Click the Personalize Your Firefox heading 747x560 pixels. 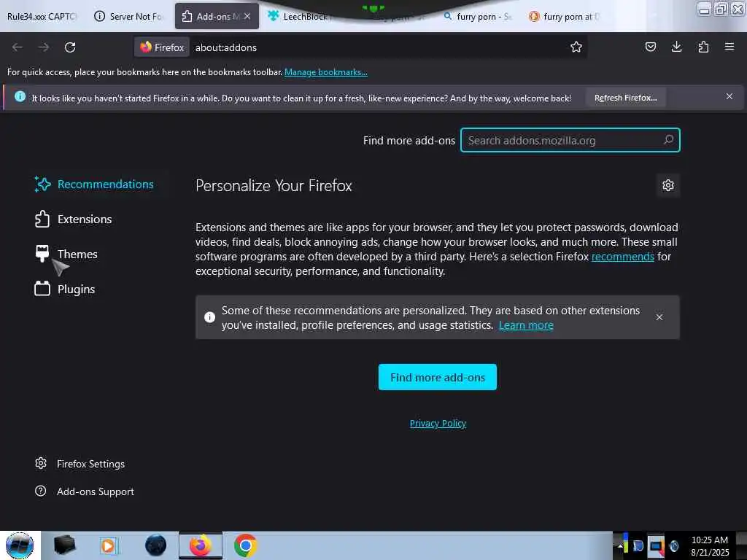[274, 186]
